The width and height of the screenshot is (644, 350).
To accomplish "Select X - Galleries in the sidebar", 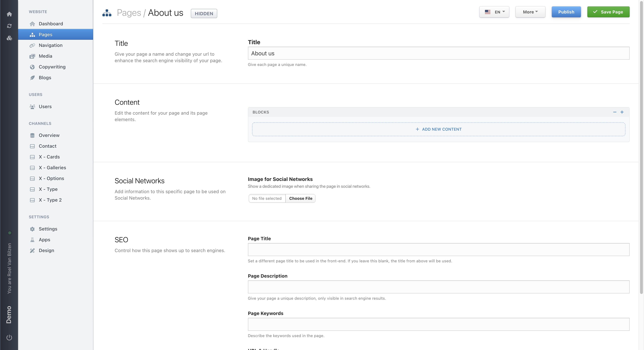I will click(52, 167).
